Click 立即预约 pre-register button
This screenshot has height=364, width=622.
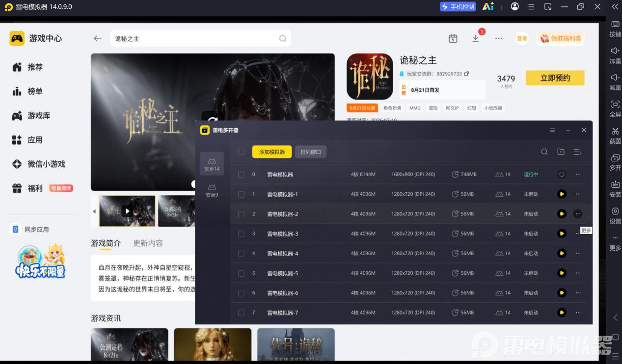point(555,78)
